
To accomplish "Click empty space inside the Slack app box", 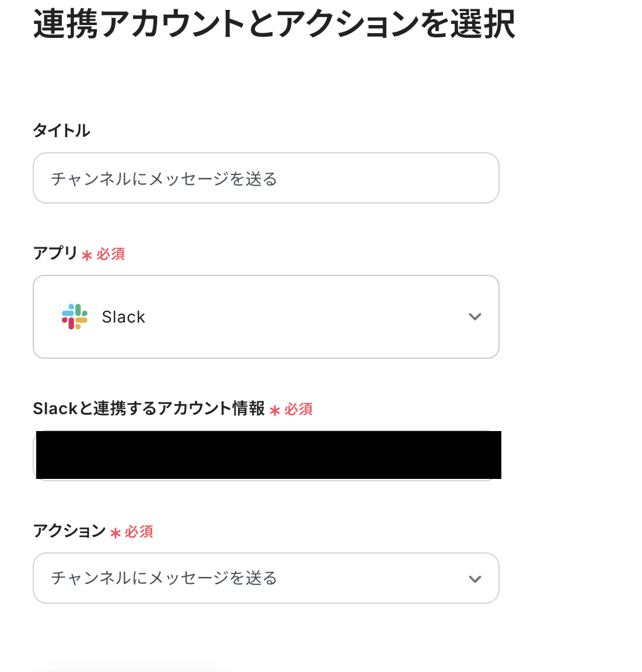I will 303,317.
